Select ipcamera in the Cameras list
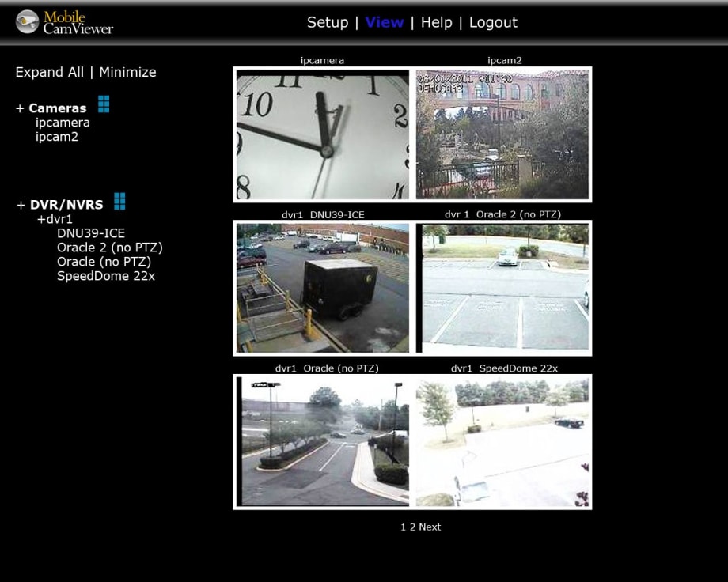728x582 pixels. pos(62,122)
